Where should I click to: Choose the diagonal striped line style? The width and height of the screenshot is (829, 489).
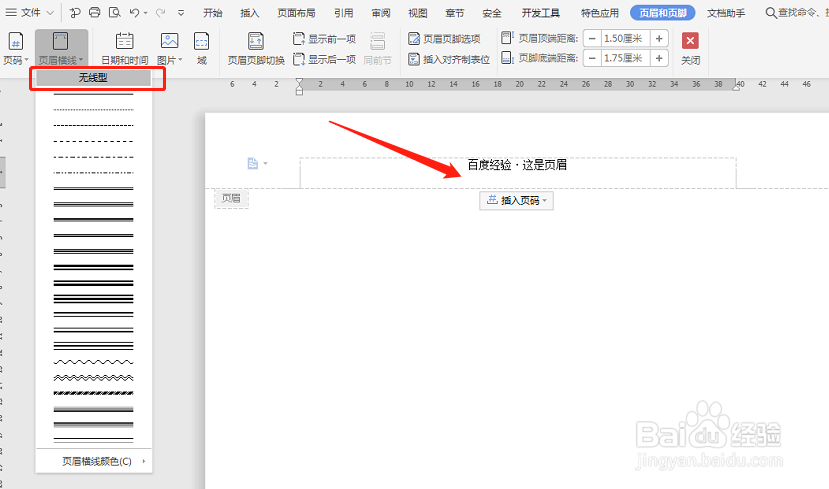(93, 393)
